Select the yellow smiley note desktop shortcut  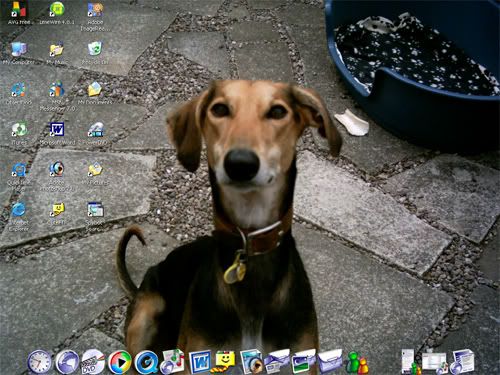57,213
